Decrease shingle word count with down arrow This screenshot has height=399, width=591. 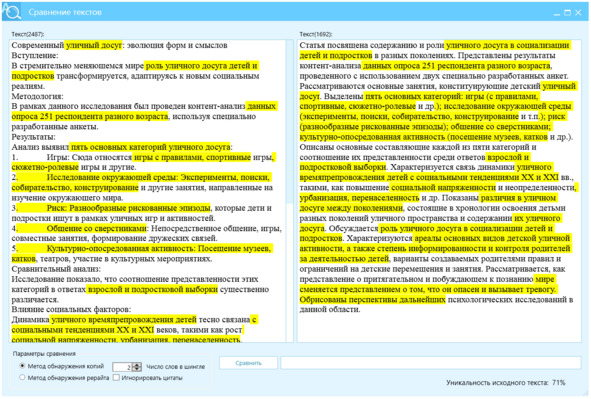[x=138, y=369]
